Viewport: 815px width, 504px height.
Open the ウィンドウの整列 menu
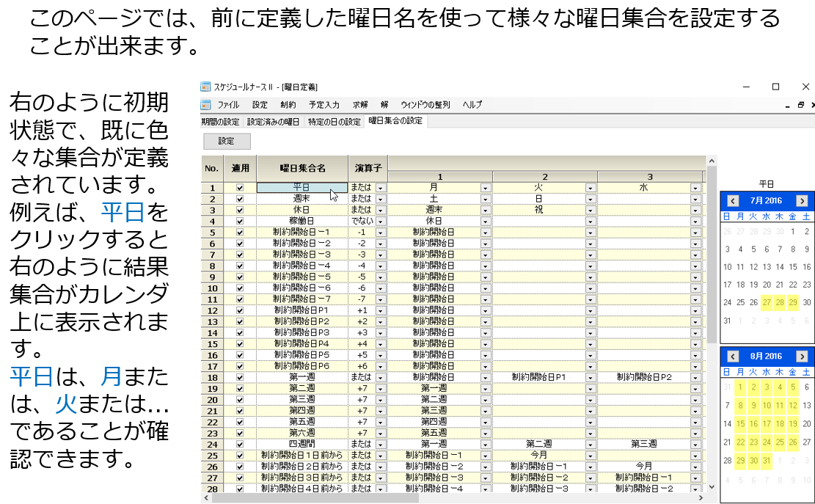click(425, 105)
